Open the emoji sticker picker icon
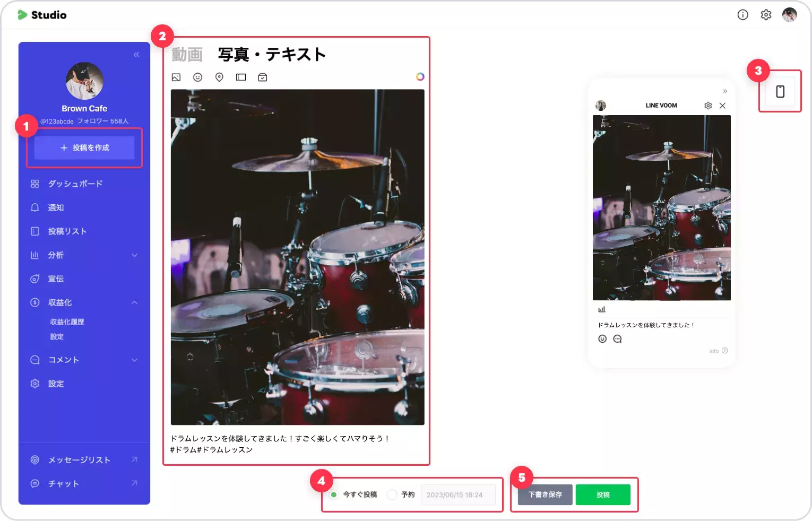 (x=197, y=77)
